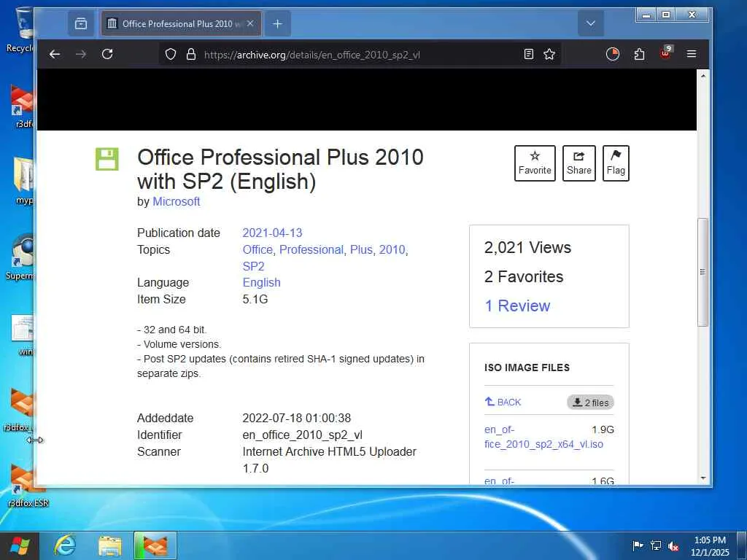Open the orange circular toolbar icon
This screenshot has width=747, height=560.
613,54
